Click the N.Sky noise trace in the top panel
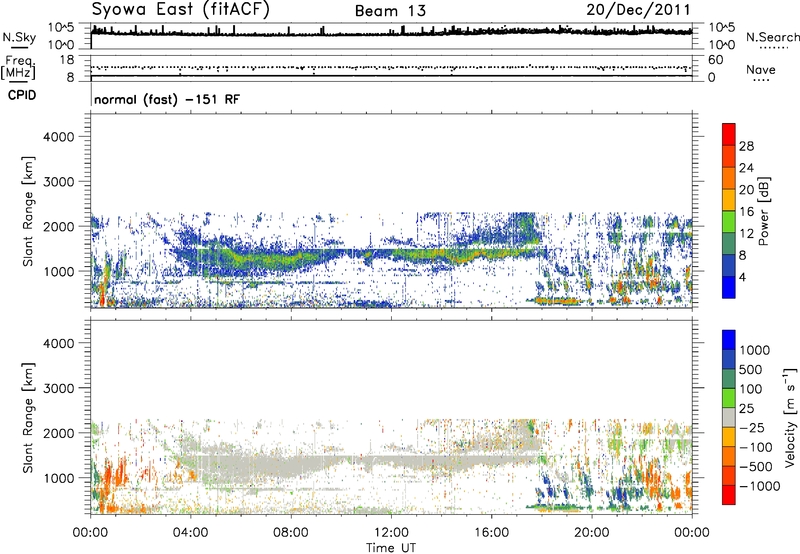This screenshot has height=554, width=800. [x=391, y=33]
